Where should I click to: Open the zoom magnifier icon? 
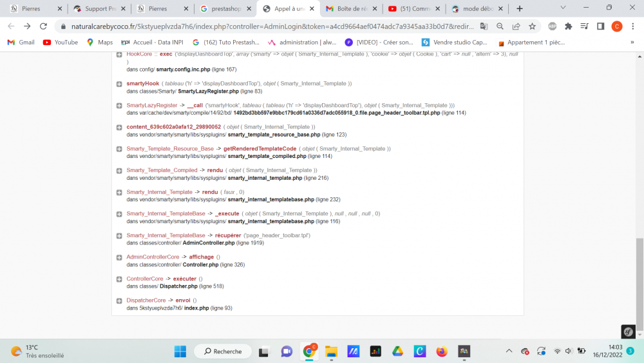pos(500,26)
